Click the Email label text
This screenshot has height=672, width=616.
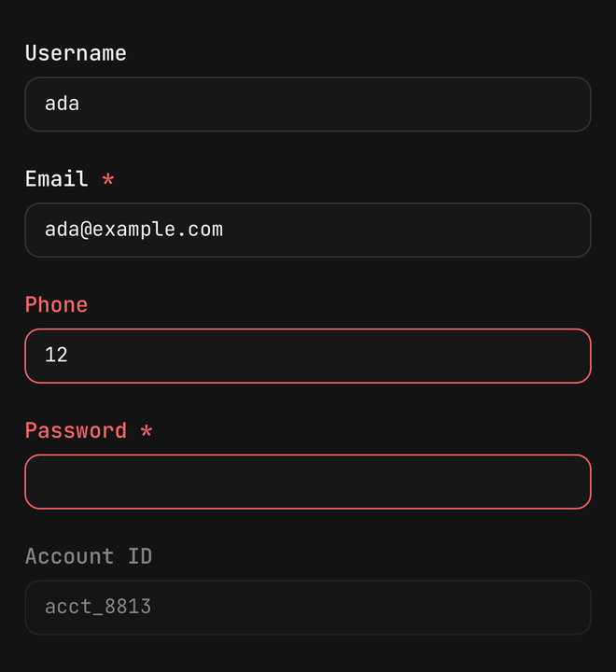tap(57, 178)
